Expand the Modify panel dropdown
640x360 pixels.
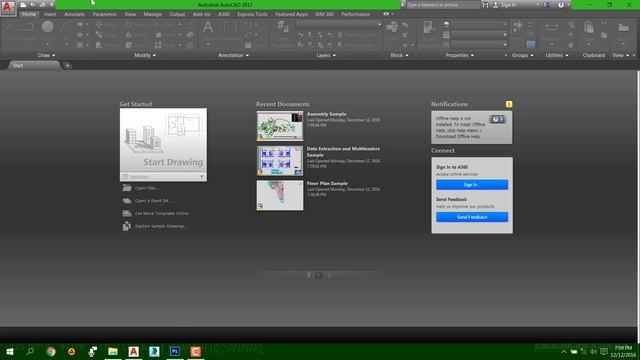145,55
